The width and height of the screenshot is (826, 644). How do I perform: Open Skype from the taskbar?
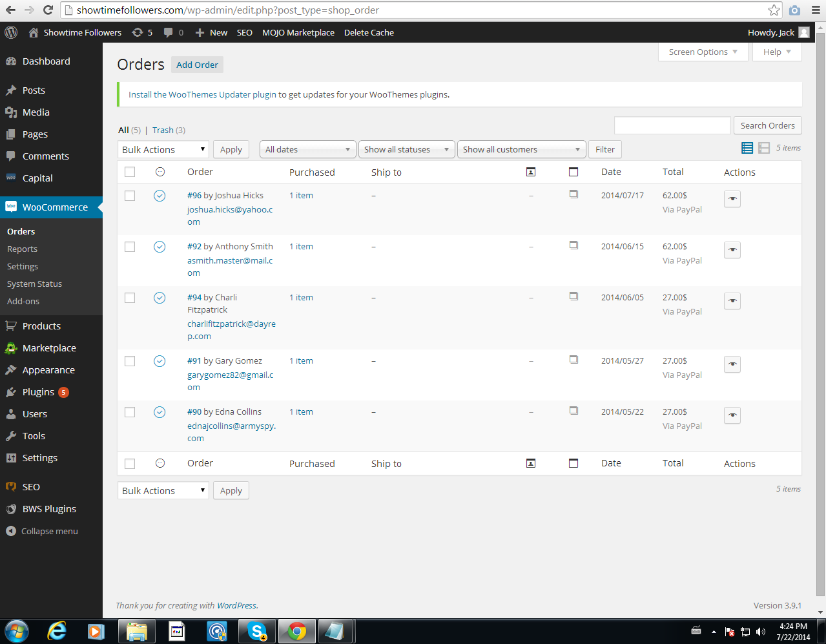click(257, 631)
